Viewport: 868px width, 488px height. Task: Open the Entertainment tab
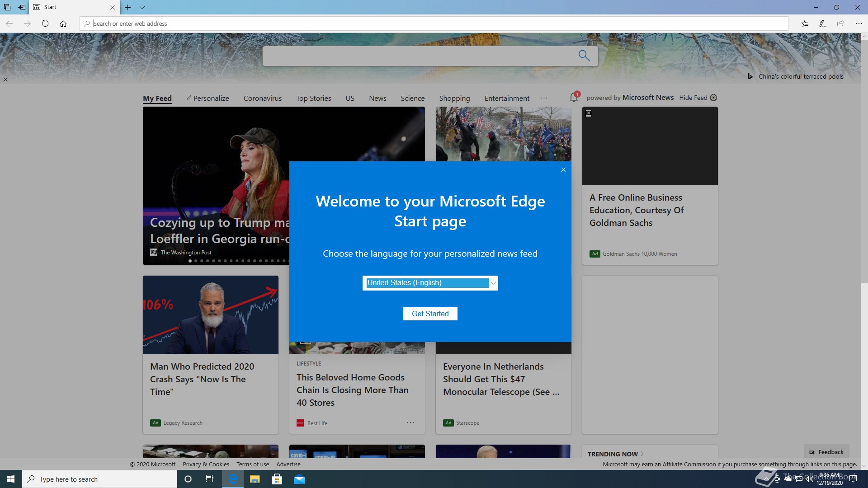[x=507, y=98]
